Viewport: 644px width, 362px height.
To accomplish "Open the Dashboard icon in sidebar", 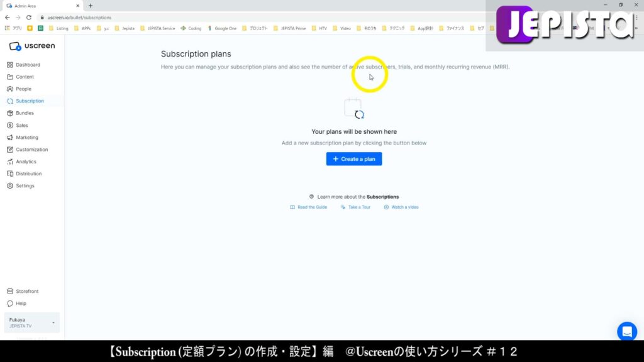I will (x=10, y=65).
